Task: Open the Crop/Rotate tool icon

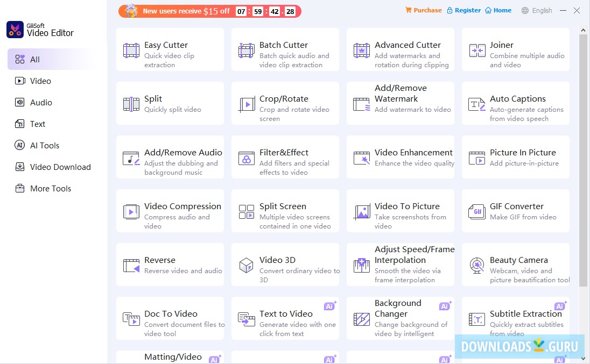Action: pyautogui.click(x=247, y=104)
